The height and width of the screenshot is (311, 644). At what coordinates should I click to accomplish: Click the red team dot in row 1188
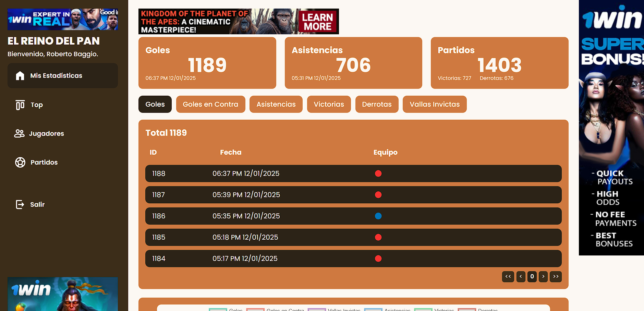[378, 174]
